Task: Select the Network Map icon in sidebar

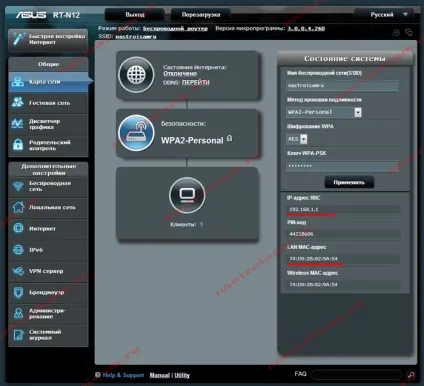Action: pyautogui.click(x=18, y=82)
